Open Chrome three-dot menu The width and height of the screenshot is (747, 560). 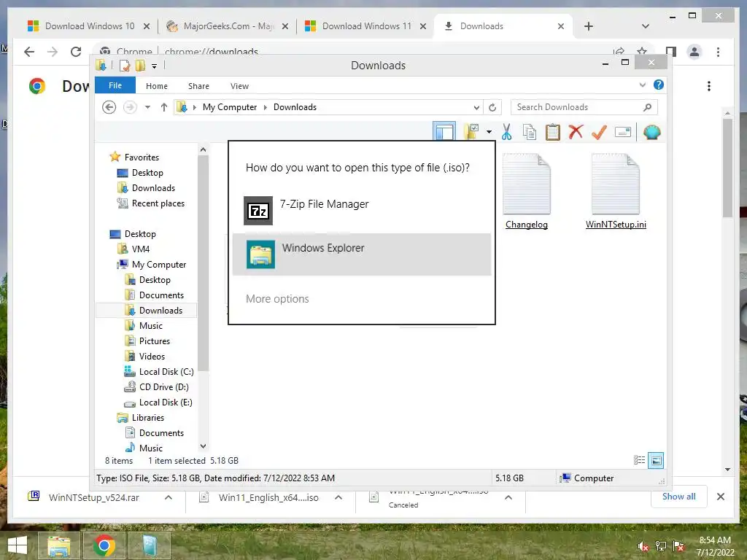tap(718, 52)
